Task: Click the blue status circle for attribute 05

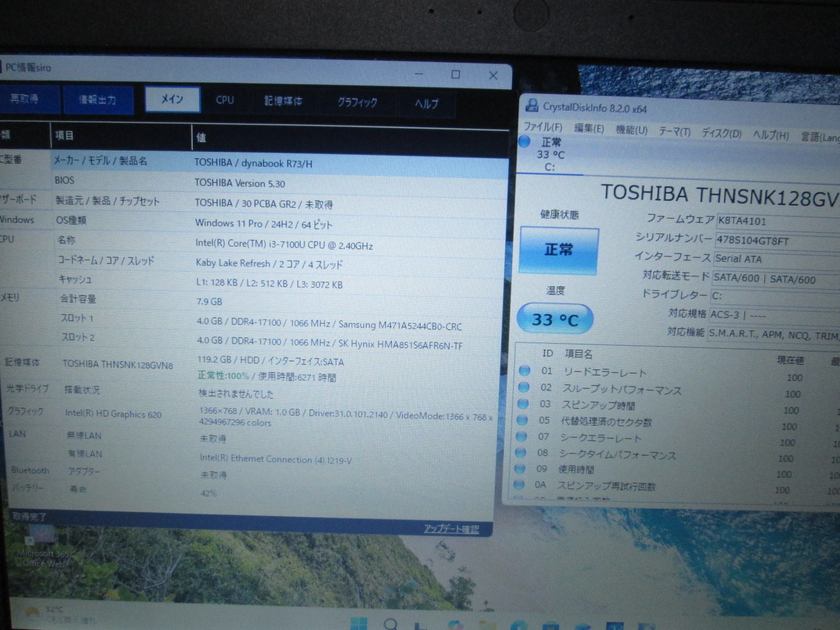Action: 522,420
